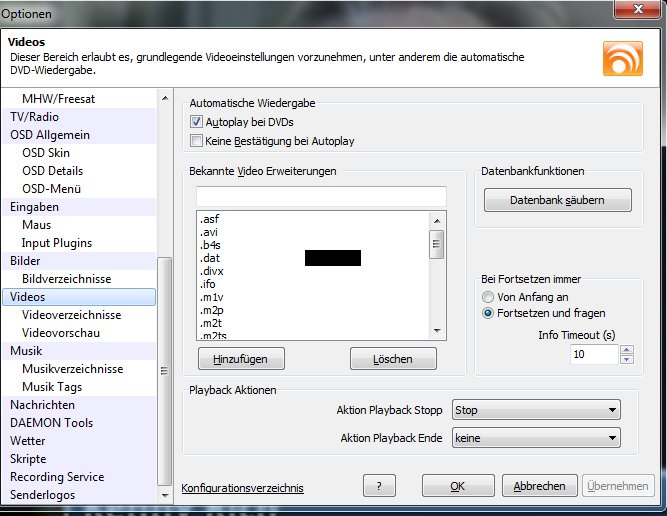Open Bilder category

point(79,261)
